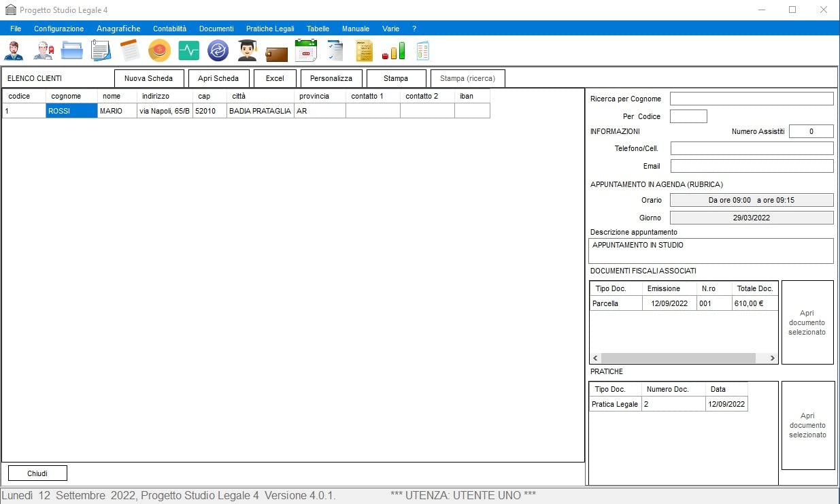Click the via Napoli, 65/B address cell
Viewport: 840px width, 504px height.
pyautogui.click(x=165, y=111)
